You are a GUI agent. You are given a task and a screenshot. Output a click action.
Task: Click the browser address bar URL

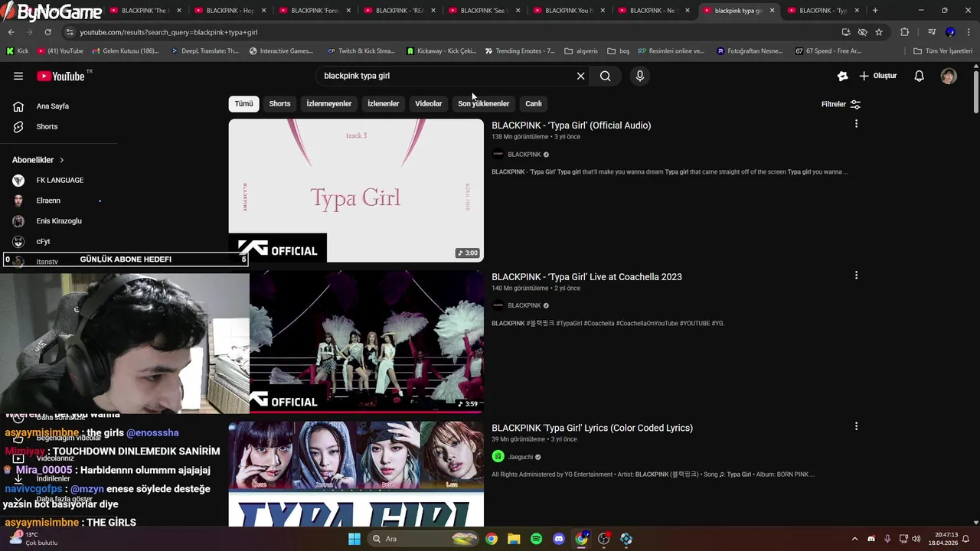pos(168,32)
